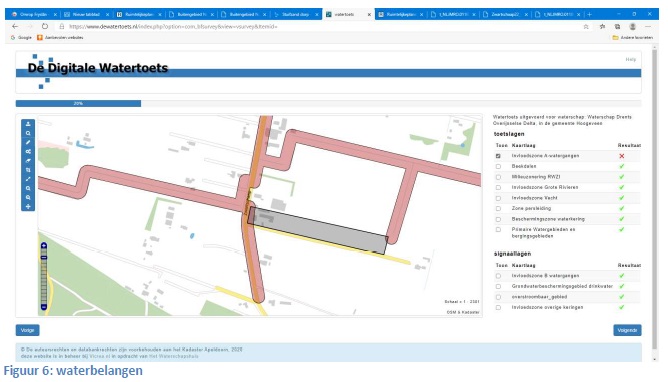This screenshot has width=668, height=382.
Task: Click the zoom-out magnifier in map toolbar
Action: click(28, 198)
